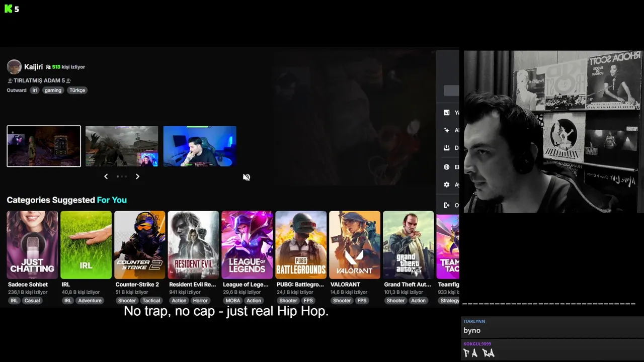
Task: Open the sparkle icon menu entry
Action: [x=446, y=130]
